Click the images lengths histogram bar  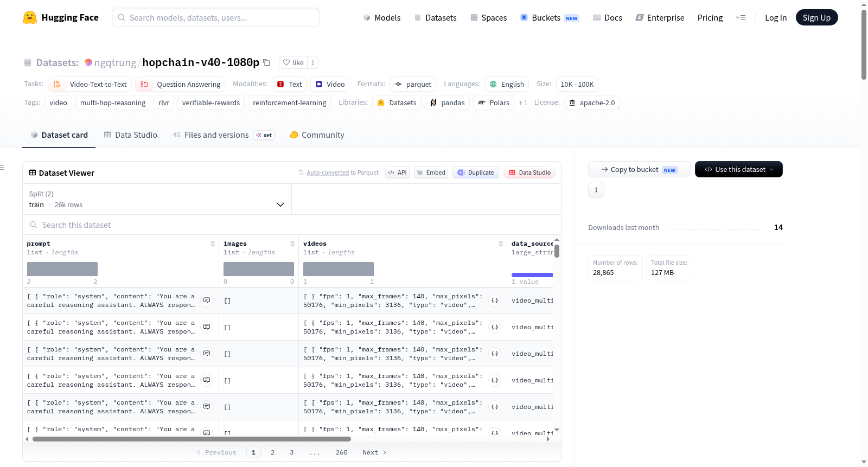tap(259, 269)
